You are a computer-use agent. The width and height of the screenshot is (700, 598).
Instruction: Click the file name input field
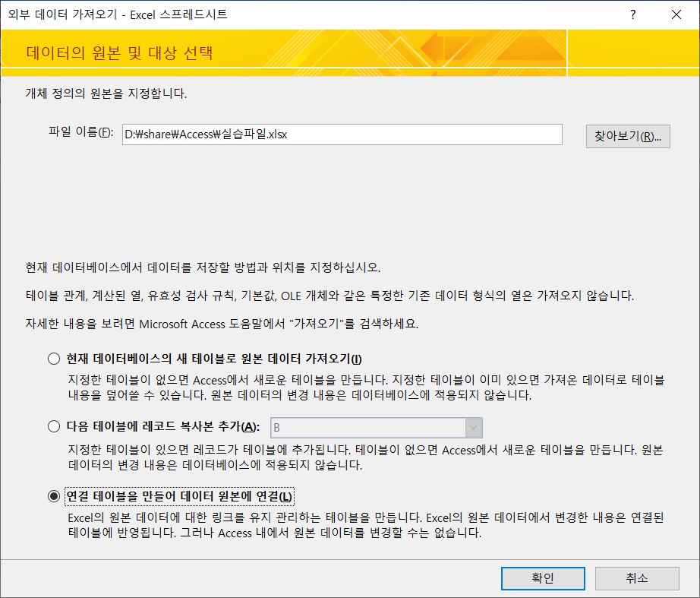342,134
